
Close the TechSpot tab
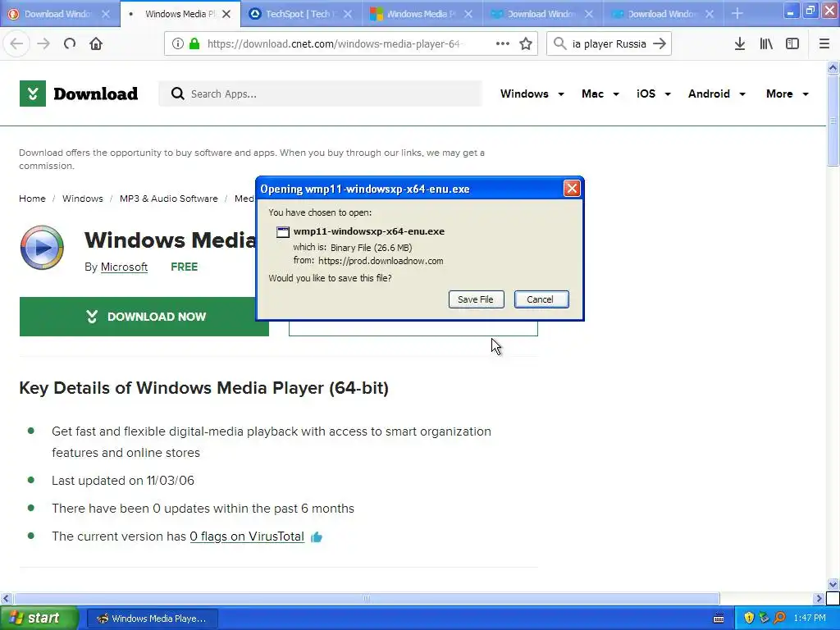pyautogui.click(x=348, y=14)
